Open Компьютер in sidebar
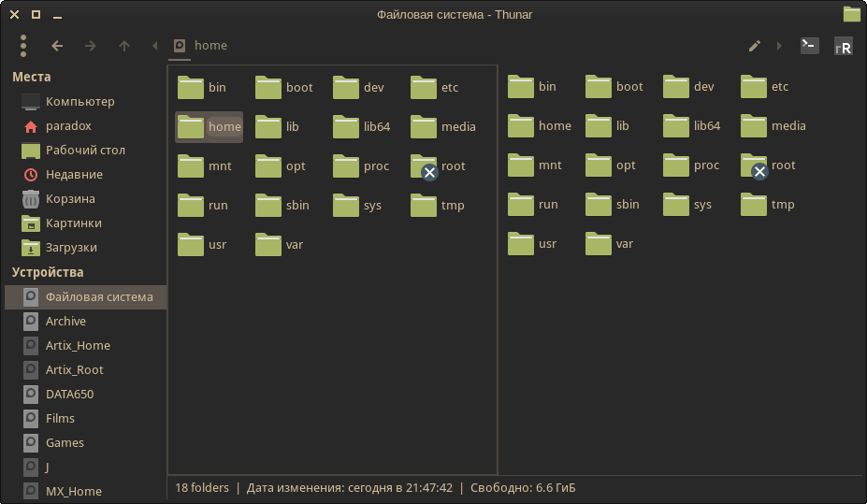 [x=86, y=102]
